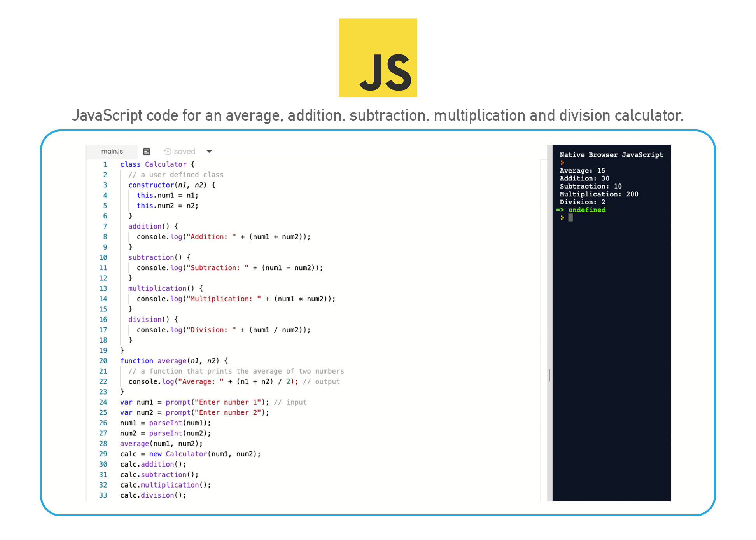This screenshot has width=756, height=540.
Task: Click 'Multiplication: 200' console output
Action: 599,194
